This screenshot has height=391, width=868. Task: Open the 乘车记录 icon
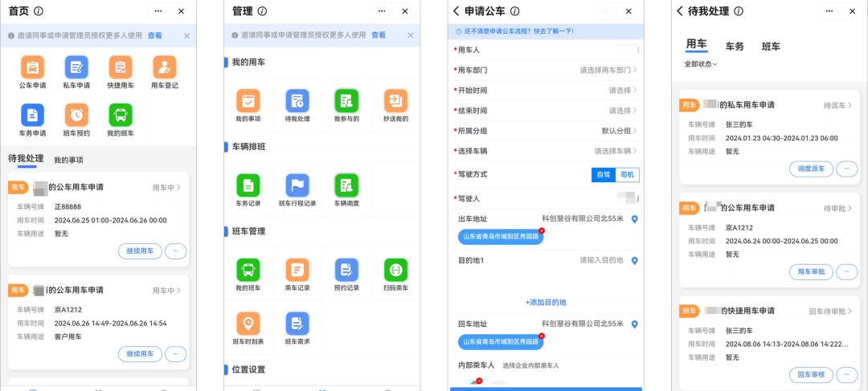coord(297,270)
